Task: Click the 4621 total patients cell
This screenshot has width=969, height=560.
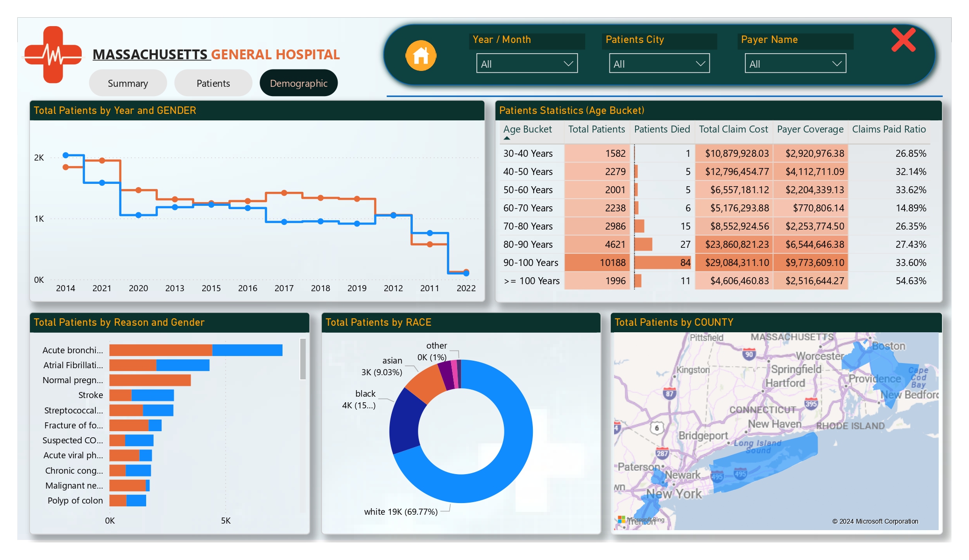Action: [x=597, y=244]
